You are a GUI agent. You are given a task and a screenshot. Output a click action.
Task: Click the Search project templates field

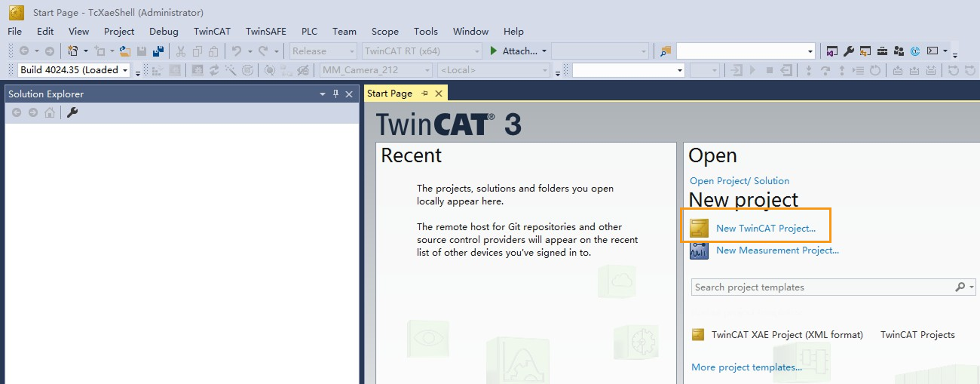click(x=834, y=287)
